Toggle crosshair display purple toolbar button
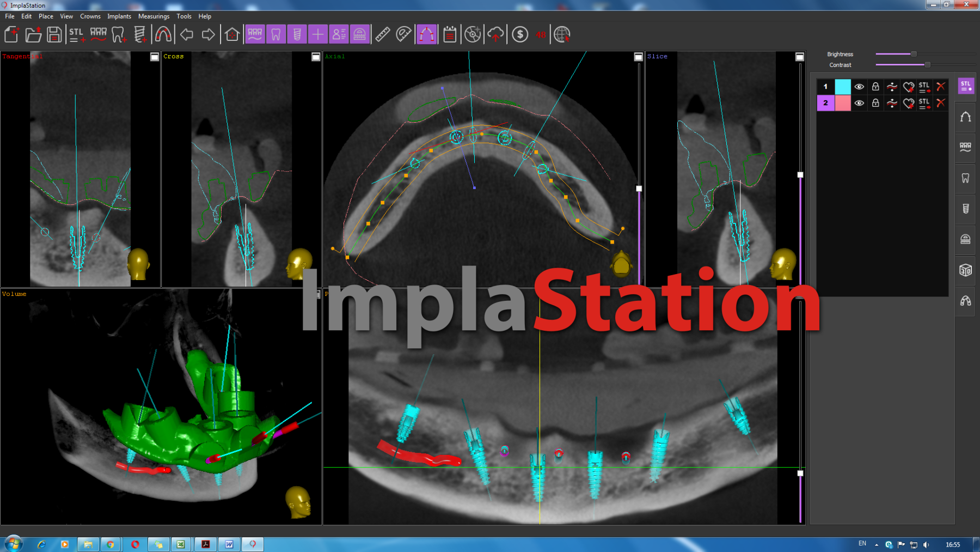The height and width of the screenshot is (552, 980). point(318,34)
